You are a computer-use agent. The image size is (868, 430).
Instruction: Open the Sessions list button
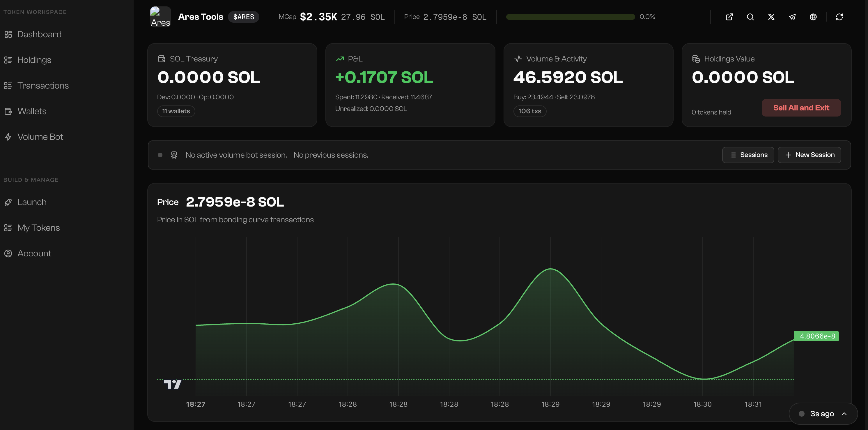pyautogui.click(x=748, y=155)
